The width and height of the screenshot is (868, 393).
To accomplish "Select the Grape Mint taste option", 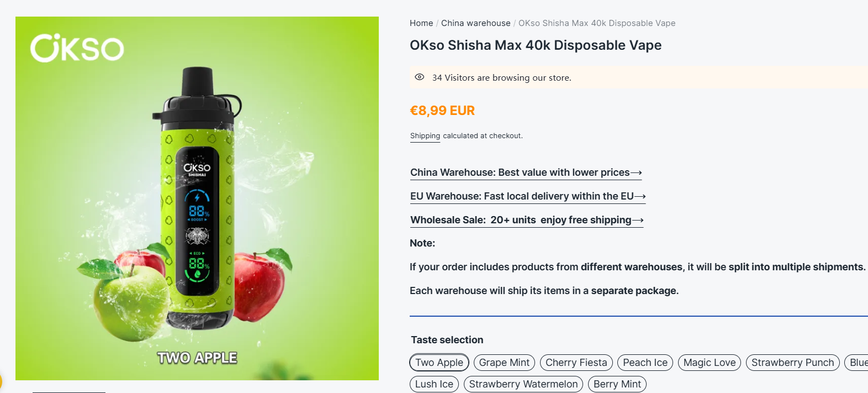I will tap(504, 363).
